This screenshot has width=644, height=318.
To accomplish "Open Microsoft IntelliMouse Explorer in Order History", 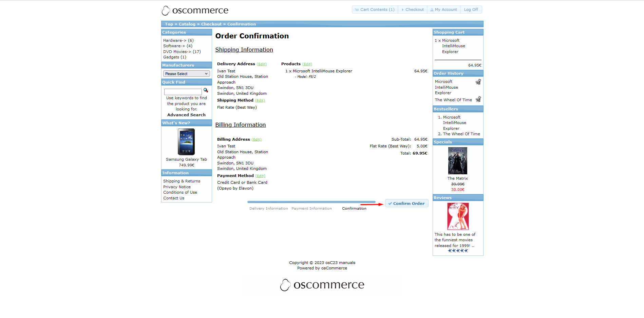I will click(x=446, y=87).
